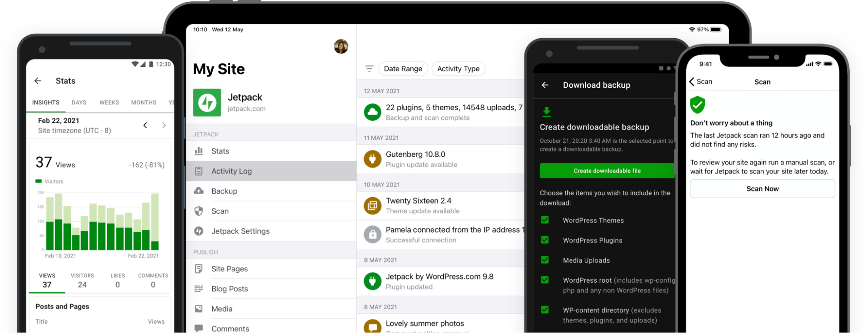This screenshot has width=868, height=333.
Task: Open Blog Posts in Publish section
Action: [x=271, y=289]
